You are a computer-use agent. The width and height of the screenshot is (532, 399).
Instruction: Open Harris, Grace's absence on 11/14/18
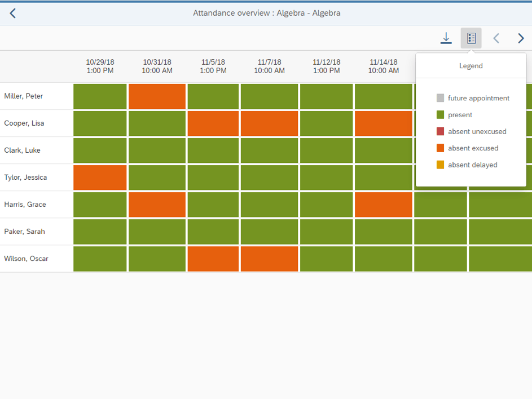[384, 205]
